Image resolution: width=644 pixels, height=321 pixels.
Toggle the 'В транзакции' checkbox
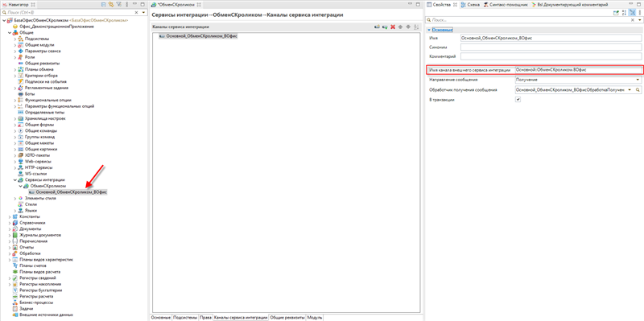click(x=518, y=100)
